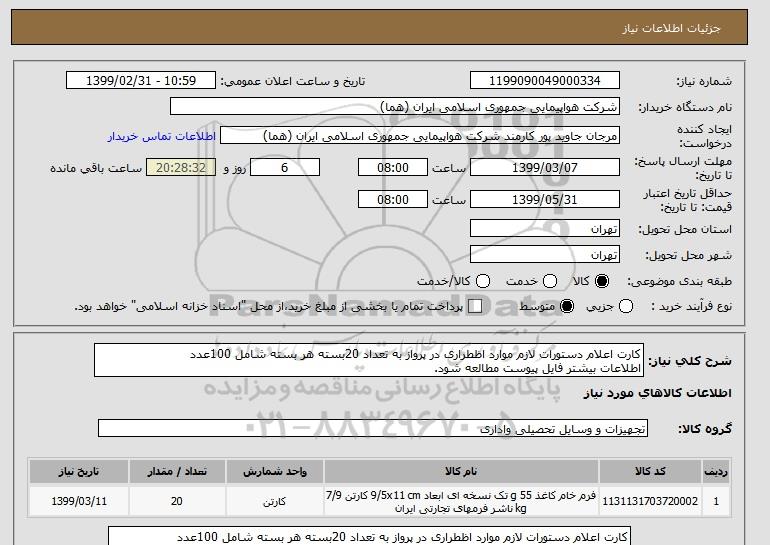Click the response deadline date 1399/03/07

(x=545, y=167)
